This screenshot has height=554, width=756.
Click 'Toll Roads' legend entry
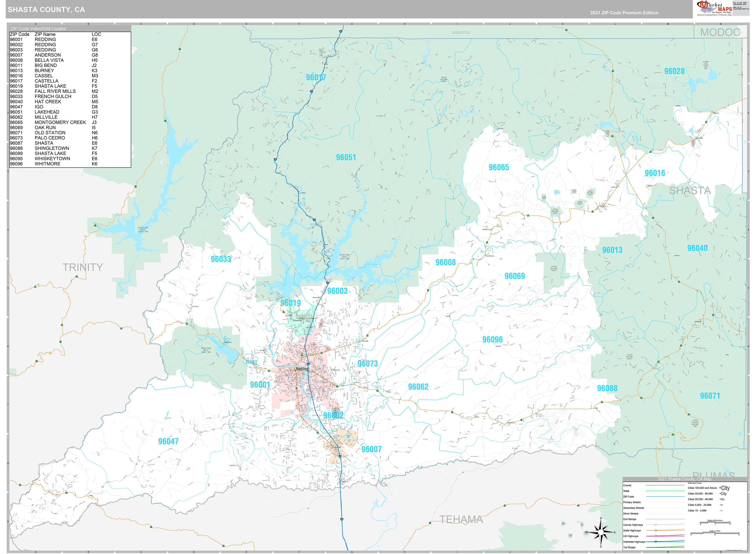point(629,548)
